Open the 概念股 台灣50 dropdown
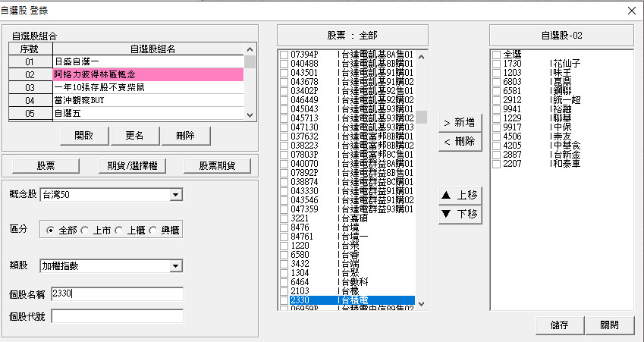Viewport: 644px width, 342px height. click(x=176, y=196)
